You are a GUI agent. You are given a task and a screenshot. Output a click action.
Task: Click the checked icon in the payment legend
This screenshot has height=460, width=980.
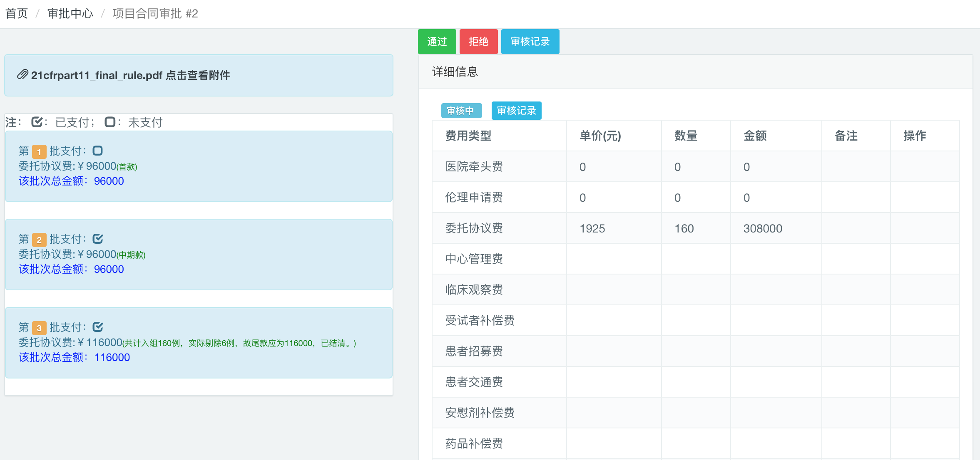(37, 122)
